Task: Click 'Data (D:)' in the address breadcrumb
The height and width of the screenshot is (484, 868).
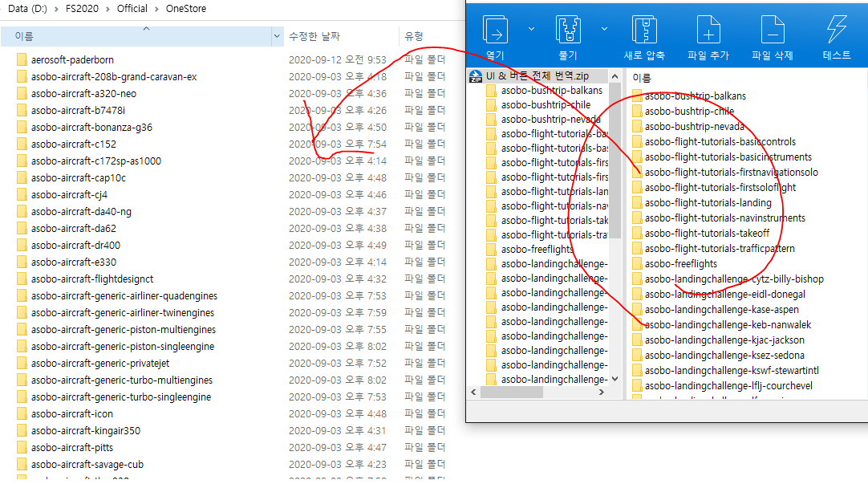Action: point(28,9)
